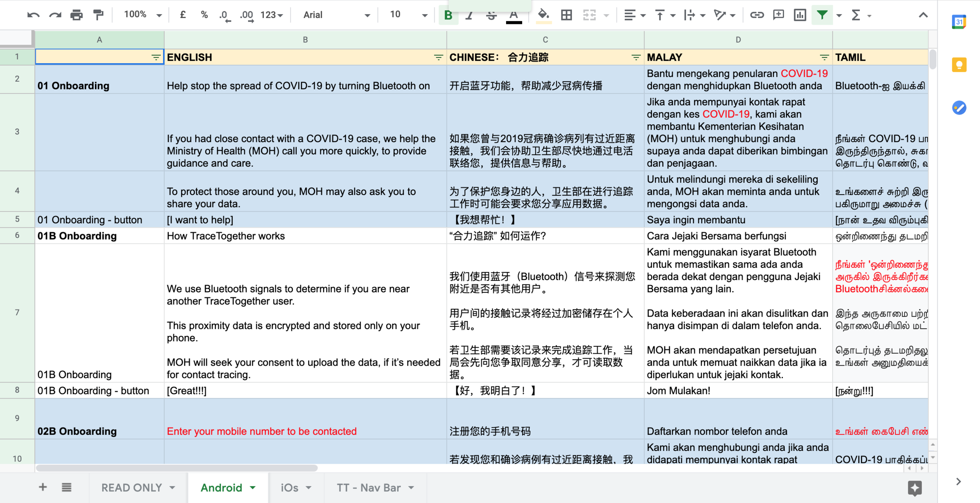Screen dimensions: 980x503
Task: Open the TT - Nav Bar sheet tab
Action: (376, 487)
